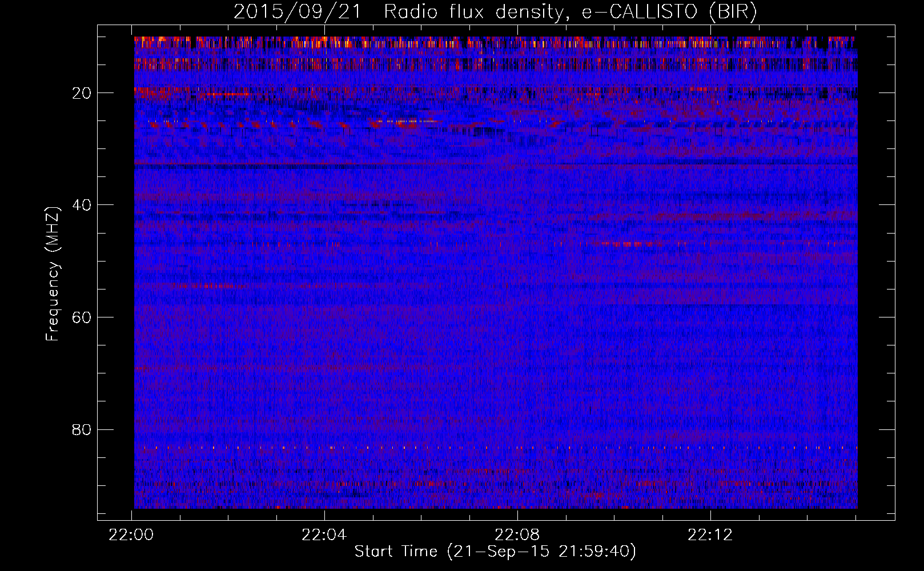Click the "Start Time (21-Sep-15 21:59:40)" label
924x571 pixels.
tap(496, 552)
